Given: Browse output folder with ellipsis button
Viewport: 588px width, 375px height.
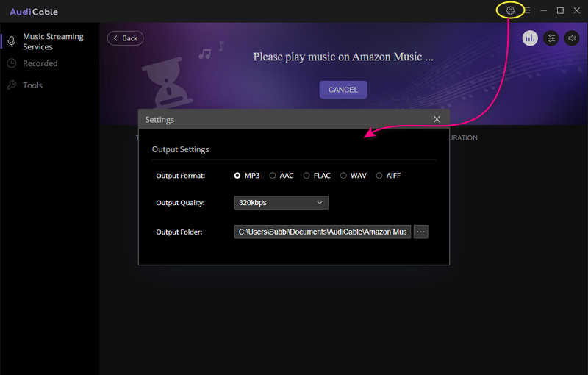Looking at the screenshot, I should 420,232.
